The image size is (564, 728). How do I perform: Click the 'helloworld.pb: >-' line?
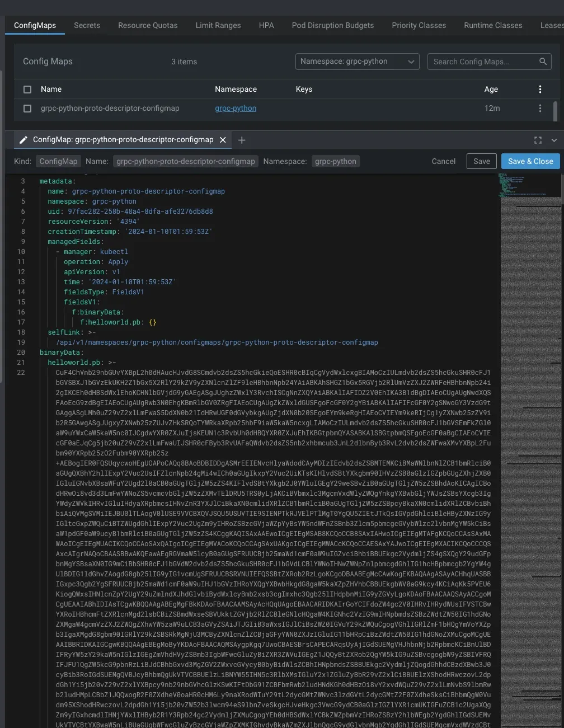(82, 363)
